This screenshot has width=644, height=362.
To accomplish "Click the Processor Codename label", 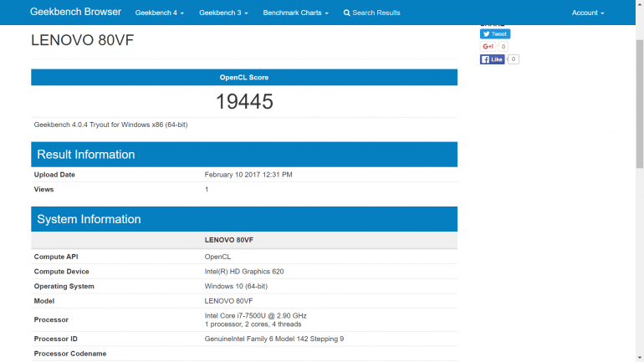I will (69, 354).
